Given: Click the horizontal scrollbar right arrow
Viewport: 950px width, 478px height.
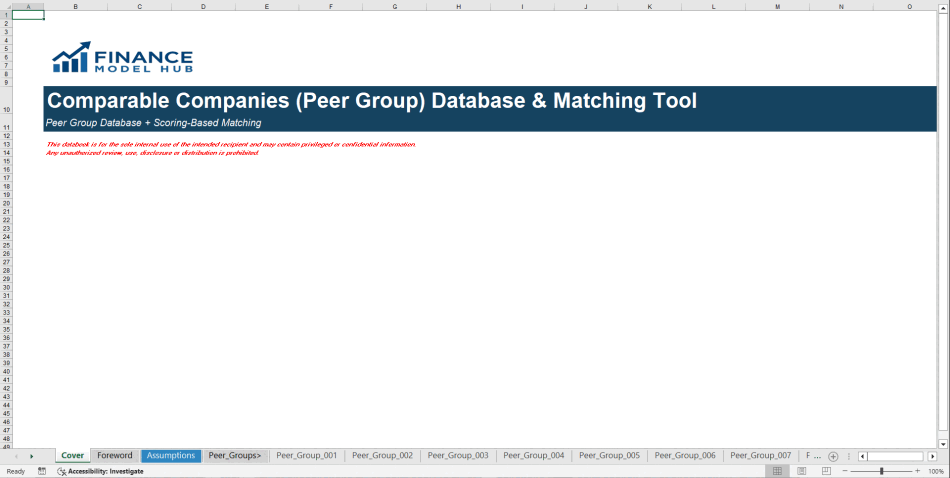Looking at the screenshot, I should pos(932,456).
